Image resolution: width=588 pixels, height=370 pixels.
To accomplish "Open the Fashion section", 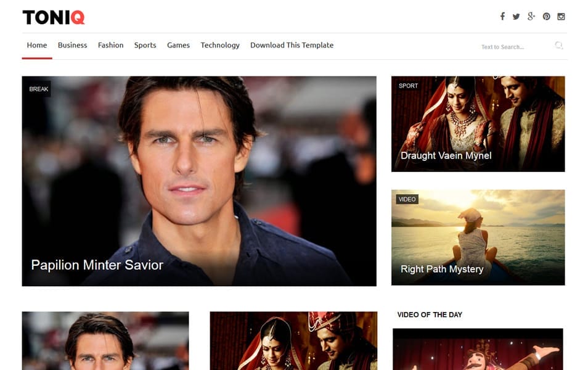I will click(x=110, y=45).
